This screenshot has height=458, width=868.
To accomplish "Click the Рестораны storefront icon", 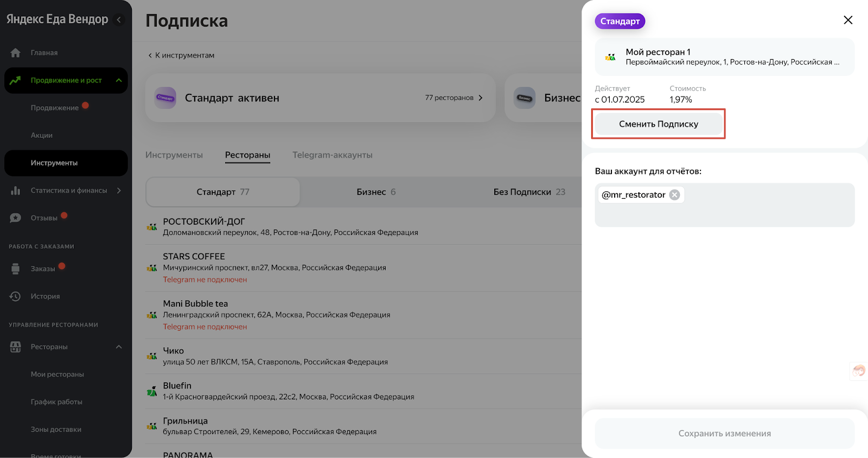I will [x=16, y=347].
